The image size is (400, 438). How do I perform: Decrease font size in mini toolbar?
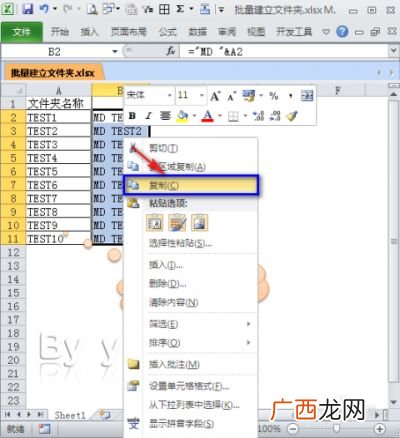[x=232, y=96]
